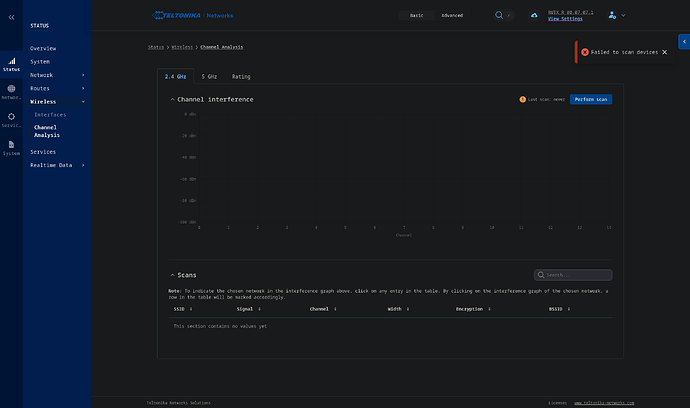Collapse the Channel interference section
The image size is (690, 408).
coord(172,99)
